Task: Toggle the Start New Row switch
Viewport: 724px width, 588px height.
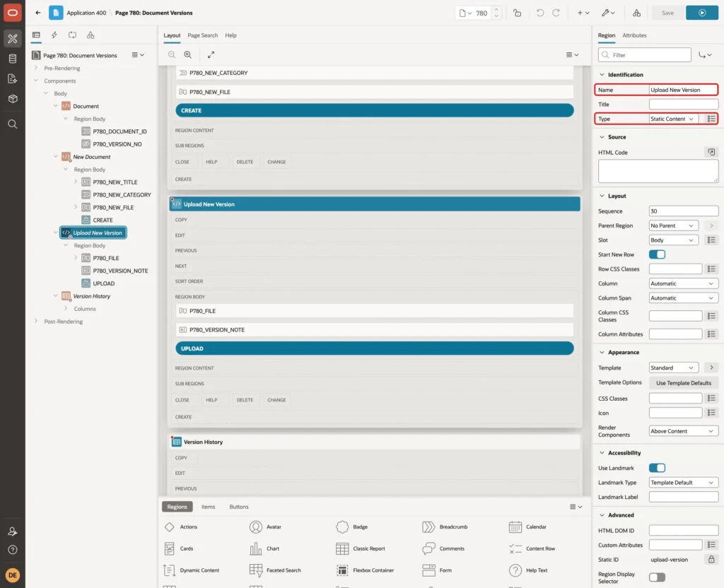Action: point(657,254)
